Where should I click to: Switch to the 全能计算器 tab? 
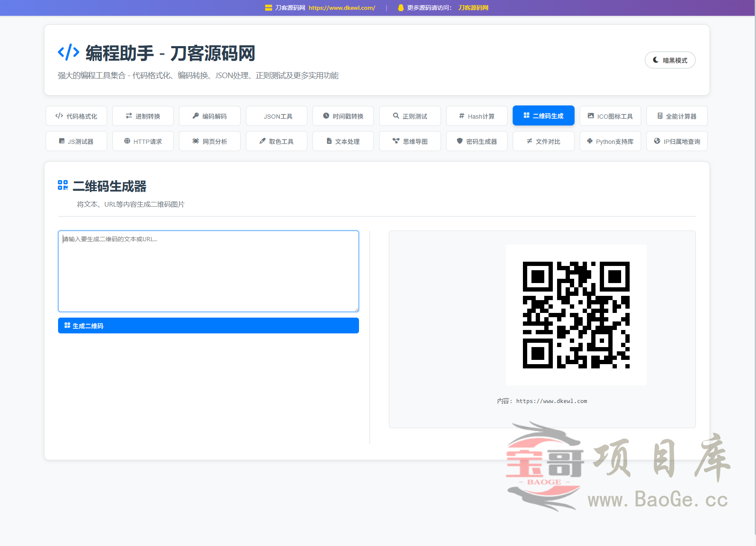677,116
